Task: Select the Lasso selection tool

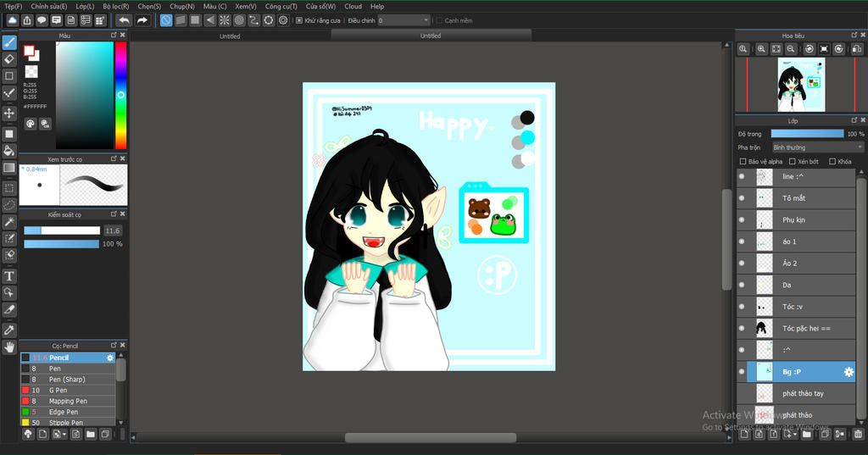Action: pyautogui.click(x=9, y=205)
